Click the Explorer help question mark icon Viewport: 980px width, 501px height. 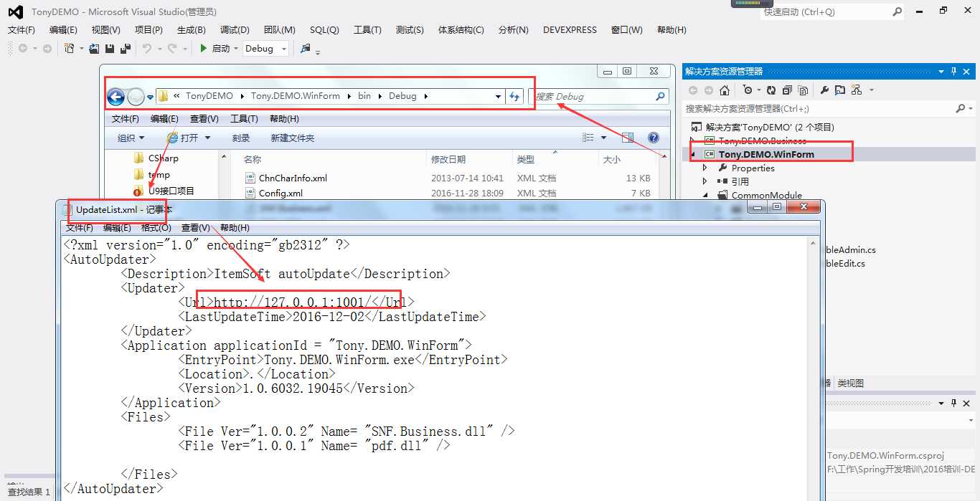pos(653,138)
